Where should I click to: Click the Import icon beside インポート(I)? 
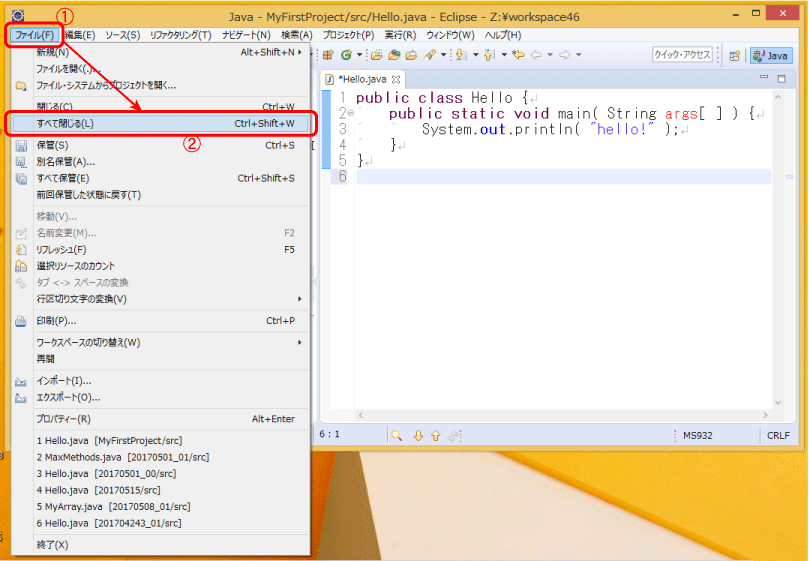click(21, 381)
